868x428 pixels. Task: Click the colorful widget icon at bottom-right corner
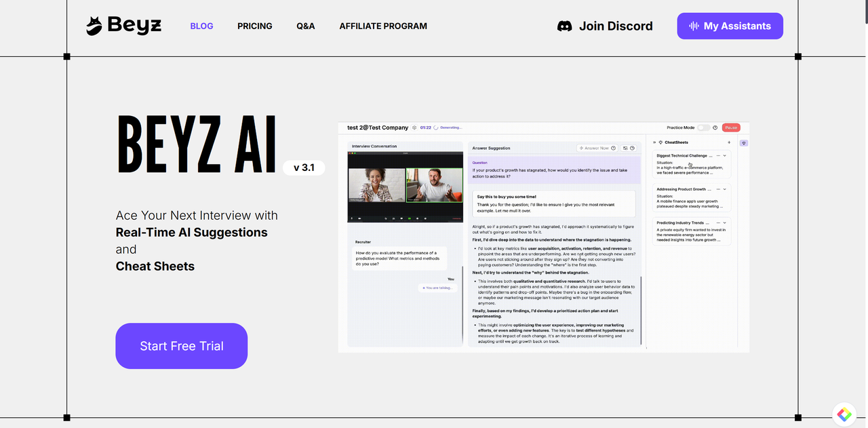coord(844,414)
